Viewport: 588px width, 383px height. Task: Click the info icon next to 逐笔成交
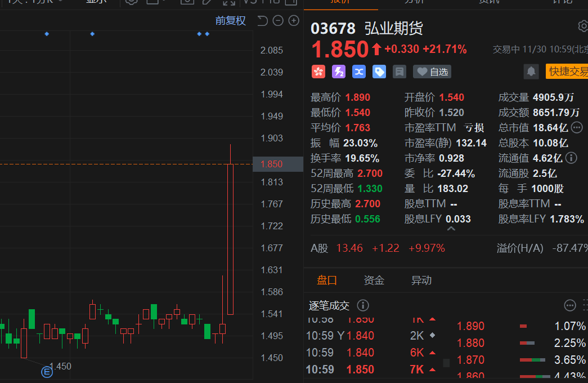(x=363, y=305)
